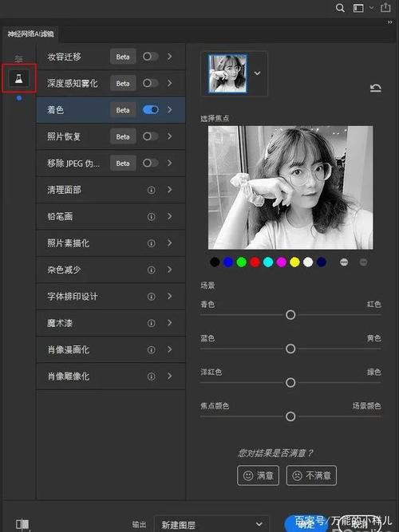Click the more colors ellipsis icon

click(x=344, y=262)
